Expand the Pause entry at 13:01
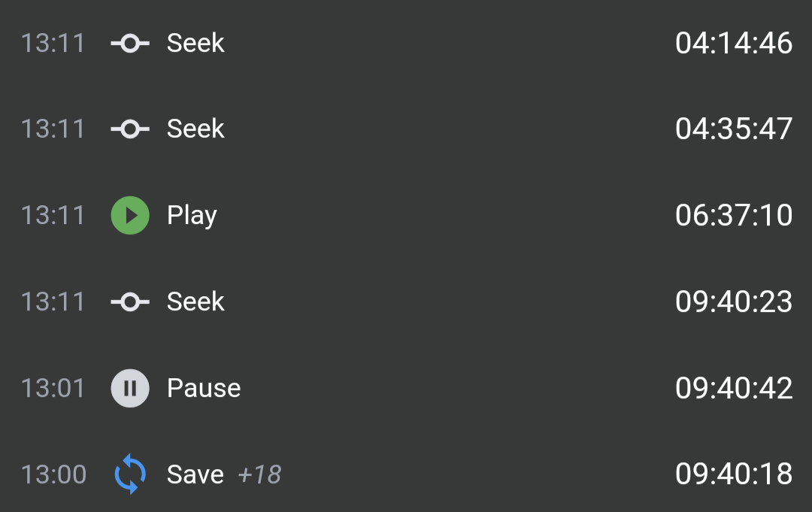The height and width of the screenshot is (512, 812). [x=204, y=388]
